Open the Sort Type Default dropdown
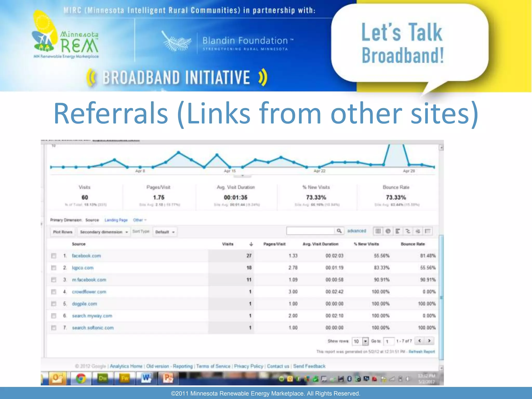 pyautogui.click(x=165, y=232)
